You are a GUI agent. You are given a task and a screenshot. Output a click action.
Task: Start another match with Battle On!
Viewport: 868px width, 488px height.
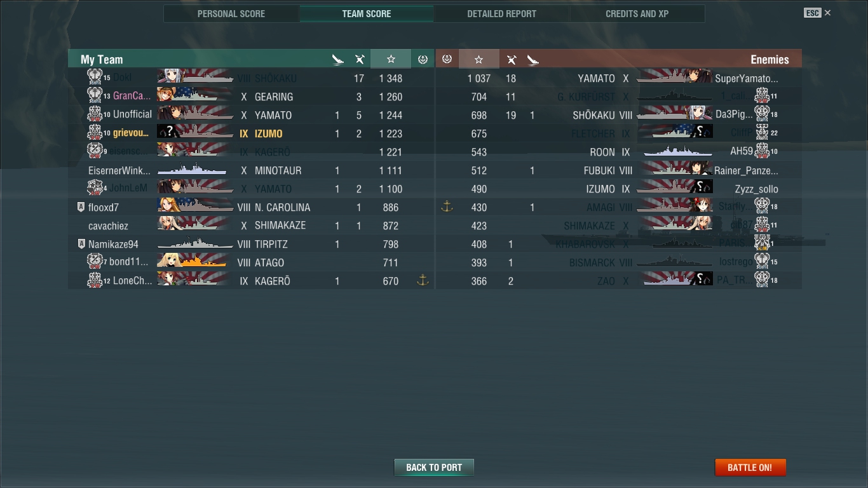750,467
